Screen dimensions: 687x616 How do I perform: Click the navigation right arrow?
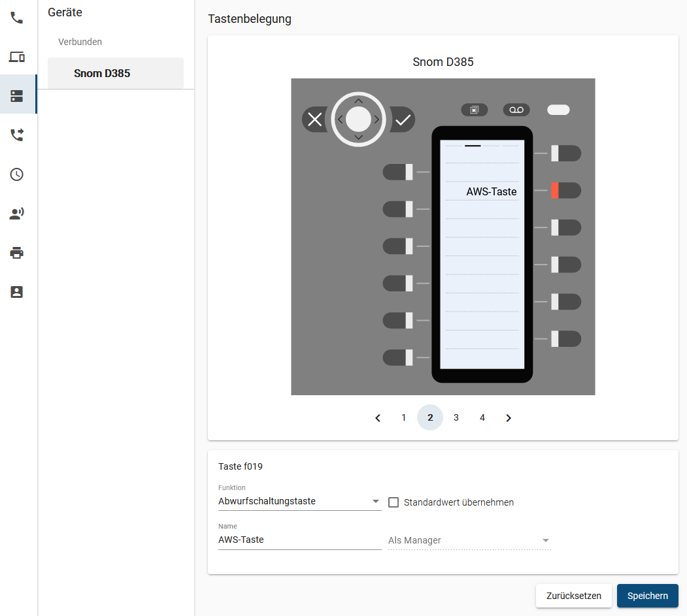point(377,119)
